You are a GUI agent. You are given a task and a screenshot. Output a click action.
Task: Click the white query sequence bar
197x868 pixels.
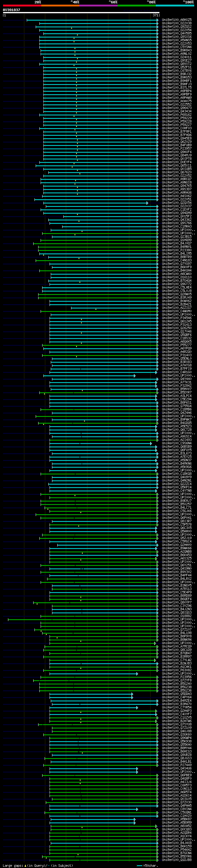[x=81, y=12]
